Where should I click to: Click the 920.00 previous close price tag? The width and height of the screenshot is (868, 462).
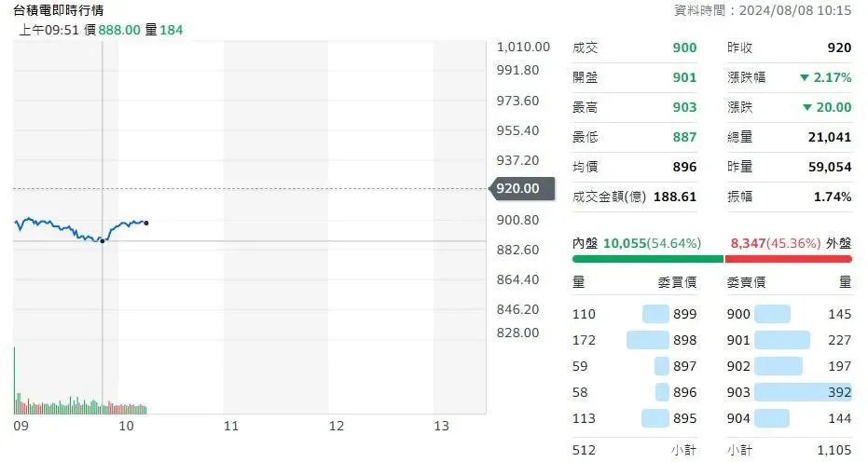521,188
